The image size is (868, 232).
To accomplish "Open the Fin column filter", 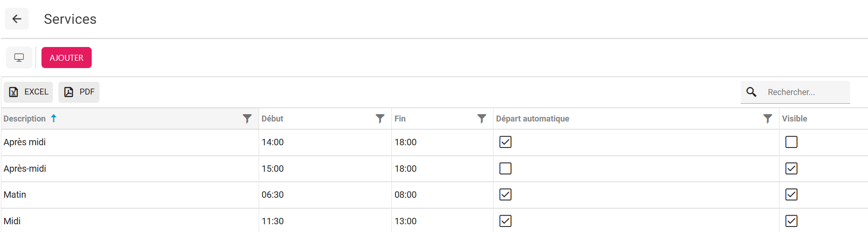I will tap(482, 119).
